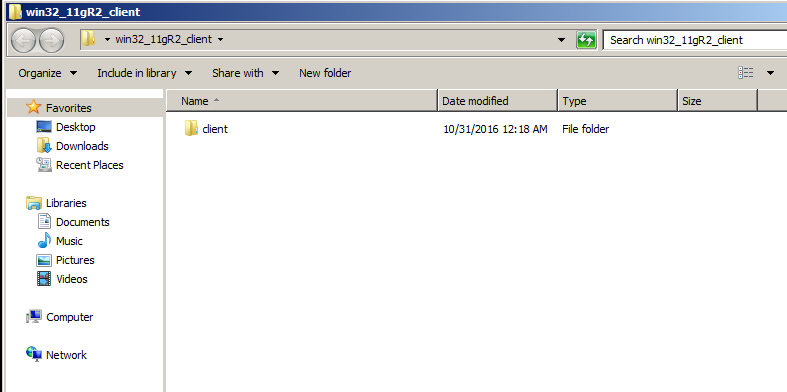Open the Organize menu
The width and height of the screenshot is (787, 392).
48,73
